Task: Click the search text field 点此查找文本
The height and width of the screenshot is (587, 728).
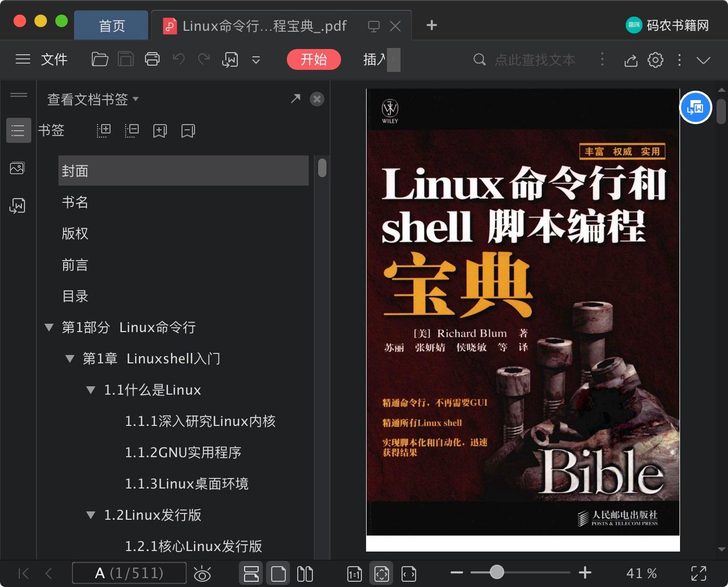Action: point(535,60)
